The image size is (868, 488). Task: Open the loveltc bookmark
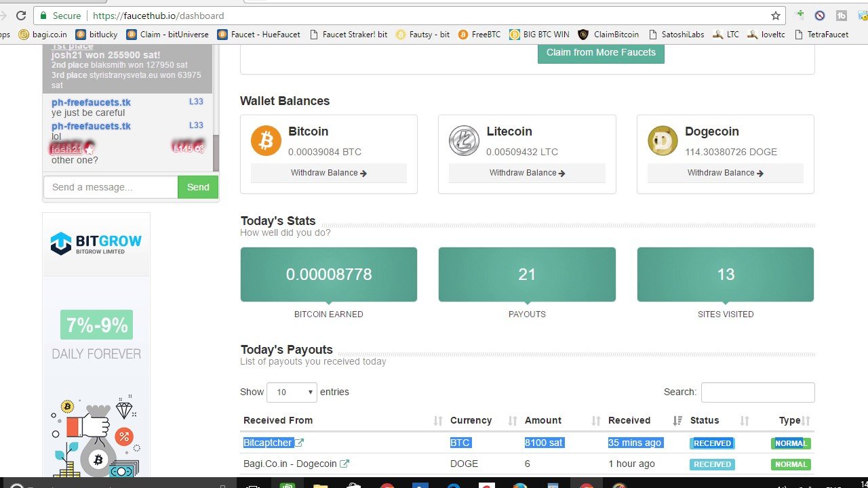pyautogui.click(x=766, y=35)
